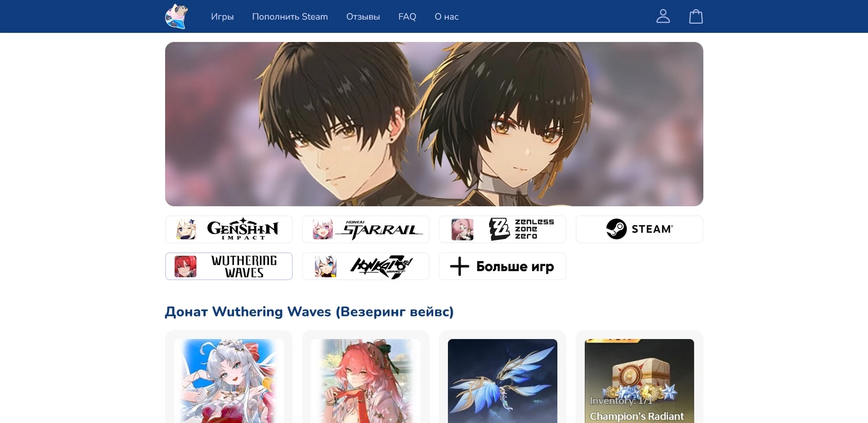Open the Отзывы reviews page

pyautogui.click(x=363, y=17)
